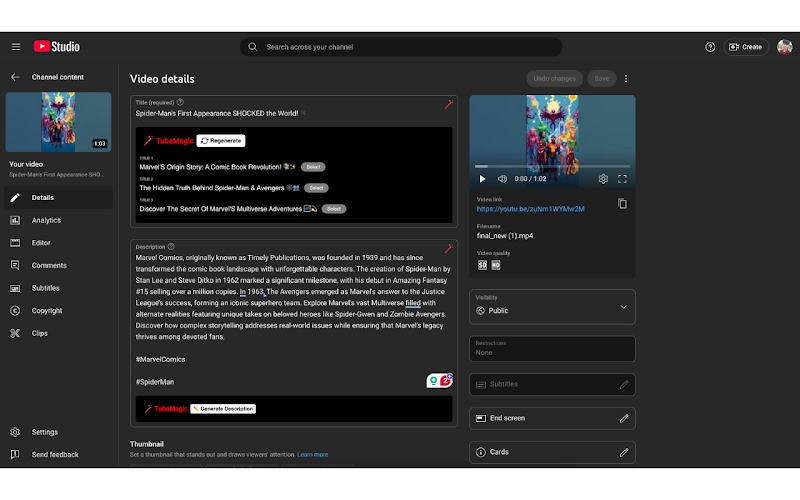Screen dimensions: 800x500
Task: Click the sidebar video thumbnail
Action: (x=58, y=122)
